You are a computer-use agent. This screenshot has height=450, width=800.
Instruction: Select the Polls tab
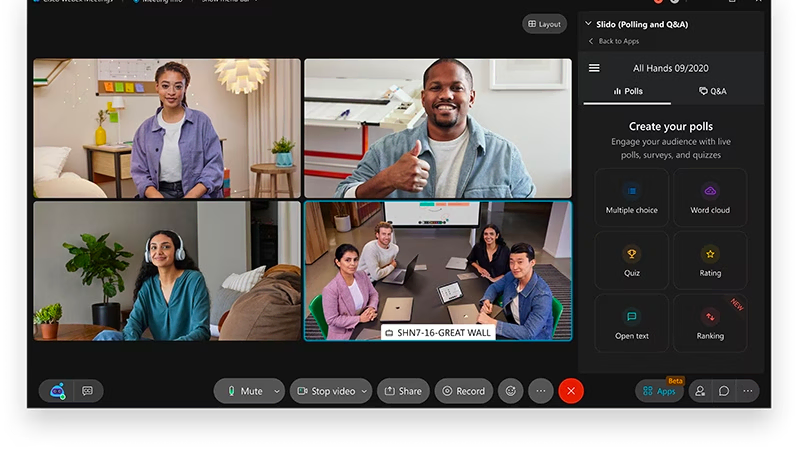click(628, 91)
